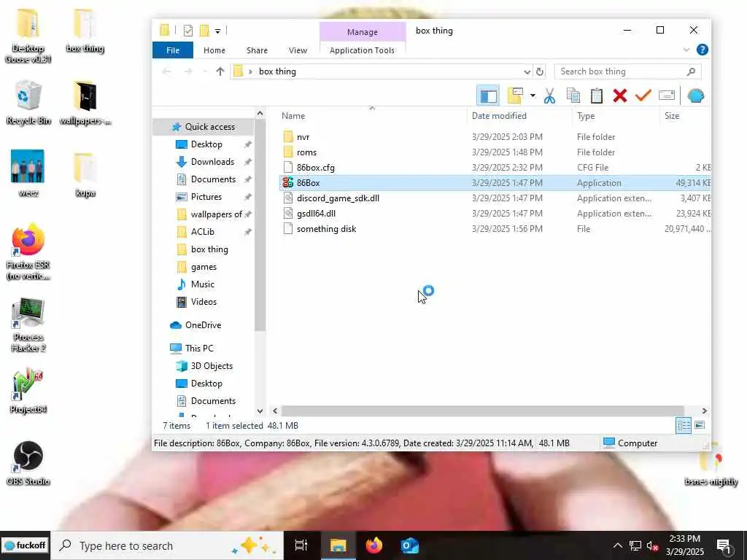Expand the ribbon chevron
This screenshot has height=560, width=747.
[686, 50]
